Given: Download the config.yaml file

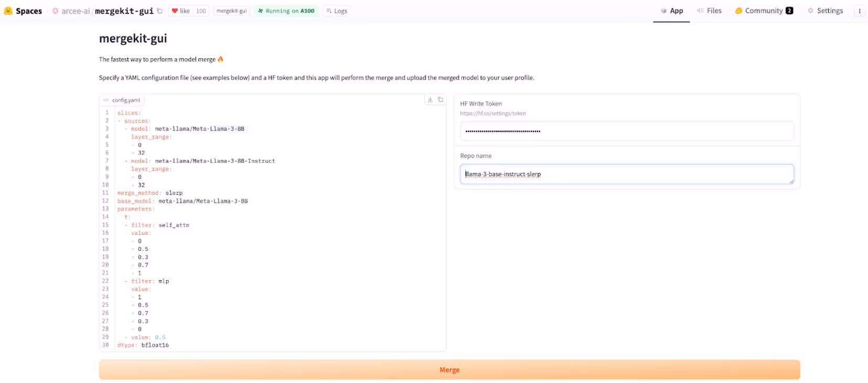Looking at the screenshot, I should click(x=430, y=100).
